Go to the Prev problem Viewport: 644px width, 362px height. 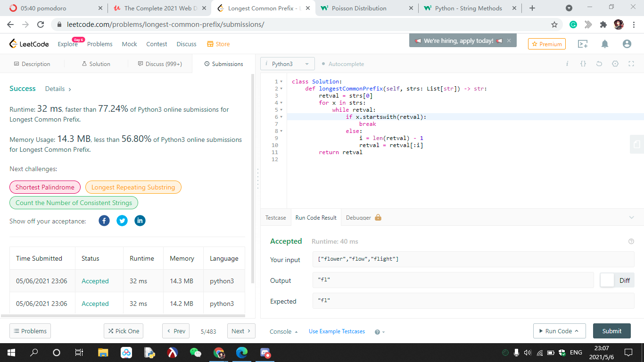click(x=176, y=331)
